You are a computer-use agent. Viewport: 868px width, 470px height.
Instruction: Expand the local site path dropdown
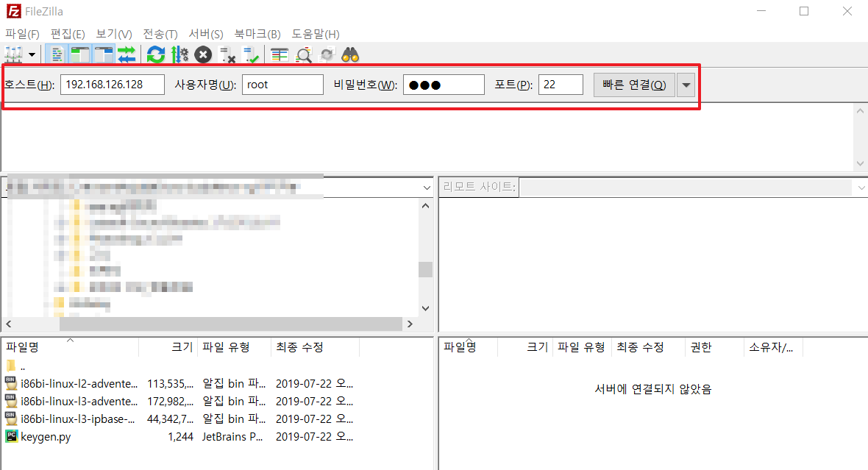(x=426, y=188)
